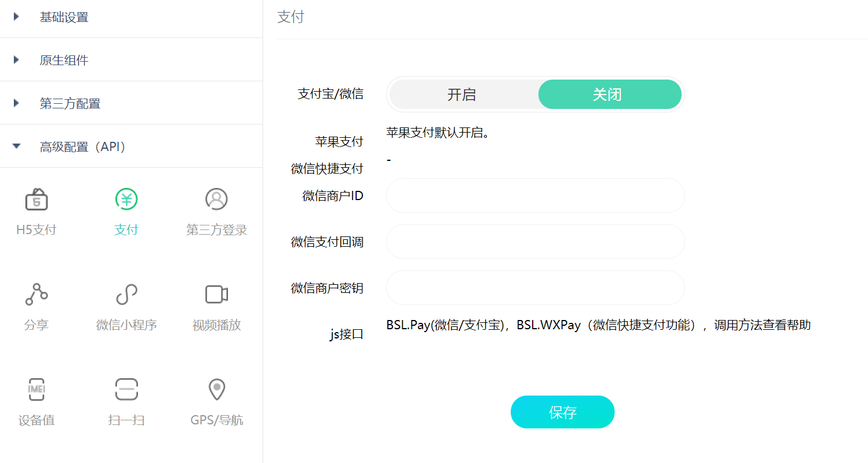Click the 苹果支付 label
Image resolution: width=868 pixels, height=463 pixels.
pyautogui.click(x=339, y=141)
